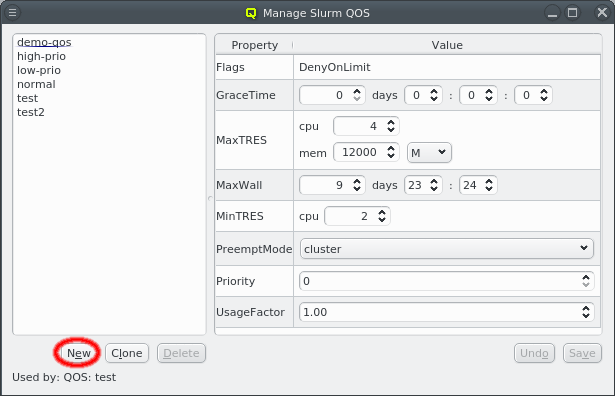
Task: Click the GraceTime minutes spinbox
Action: pos(478,95)
